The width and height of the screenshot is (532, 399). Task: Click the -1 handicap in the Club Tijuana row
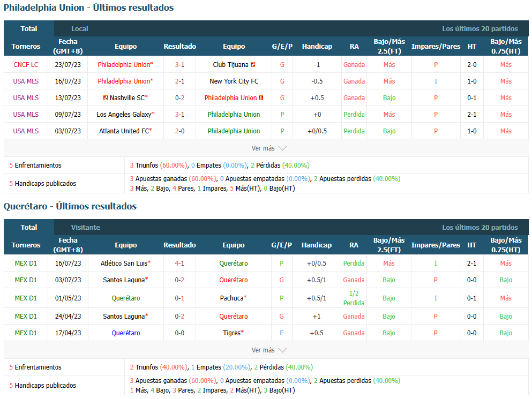pos(317,64)
